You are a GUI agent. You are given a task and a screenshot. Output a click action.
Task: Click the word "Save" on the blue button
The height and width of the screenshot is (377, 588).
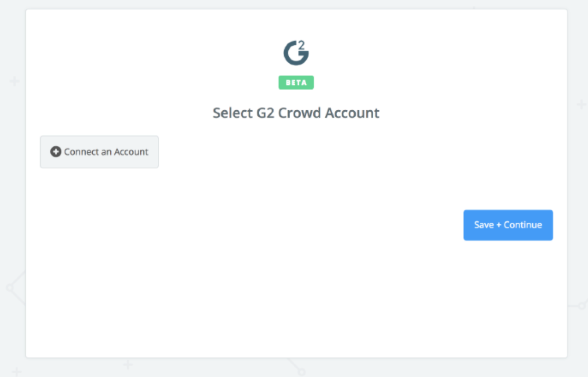(x=484, y=225)
